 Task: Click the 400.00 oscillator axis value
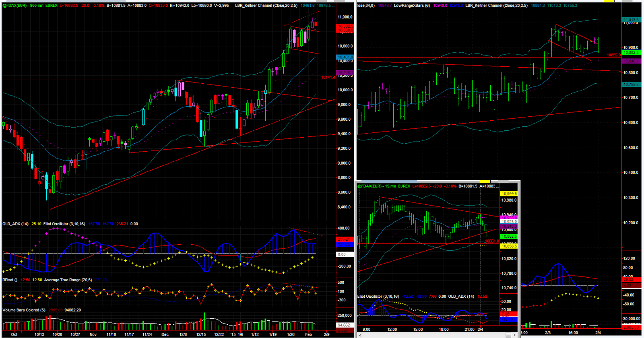(344, 228)
